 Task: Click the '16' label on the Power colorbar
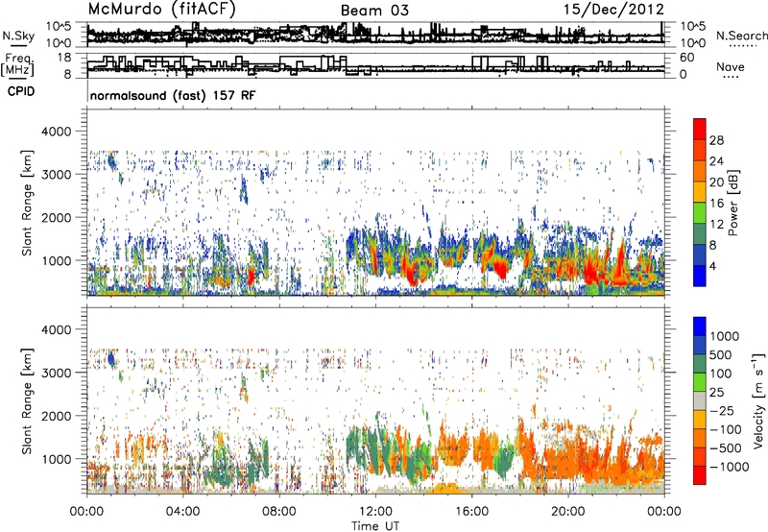pos(716,204)
